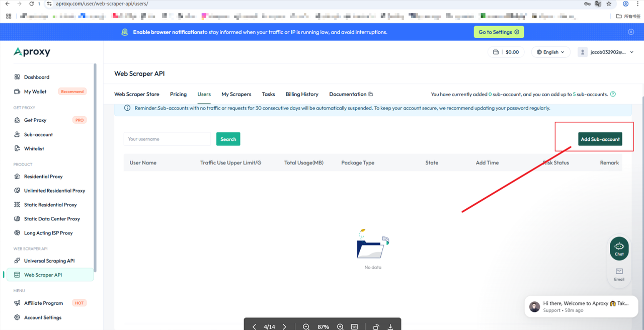Click the site info icon before the URL

[49, 4]
